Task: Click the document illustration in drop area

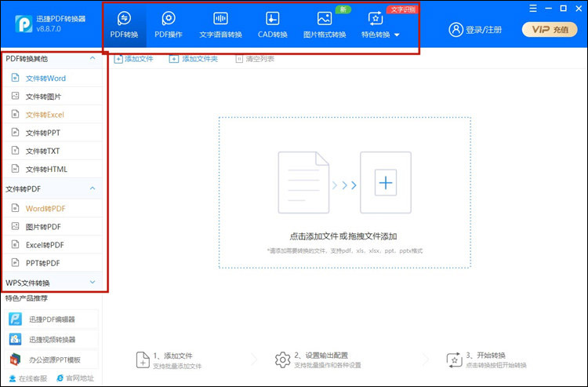Action: pos(303,182)
